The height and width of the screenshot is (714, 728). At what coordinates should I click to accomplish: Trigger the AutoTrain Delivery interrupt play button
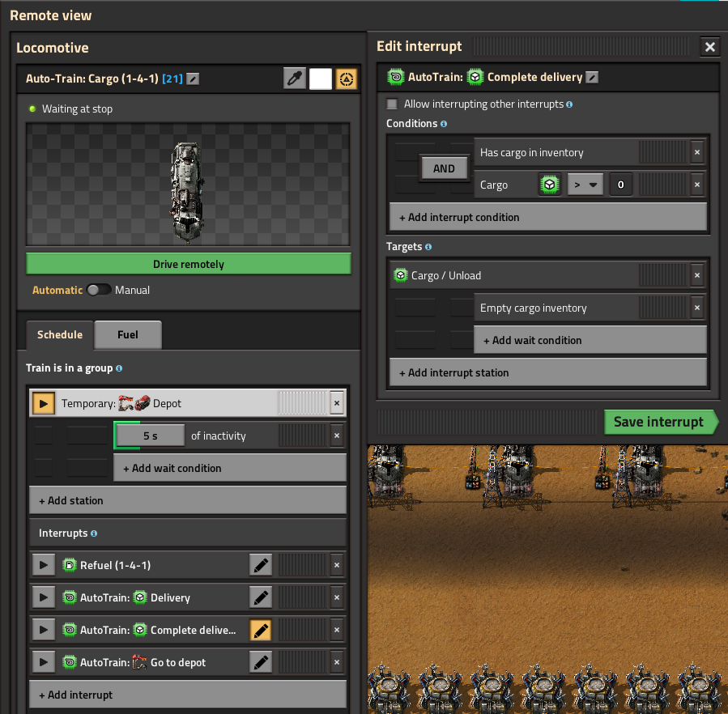[x=44, y=598]
